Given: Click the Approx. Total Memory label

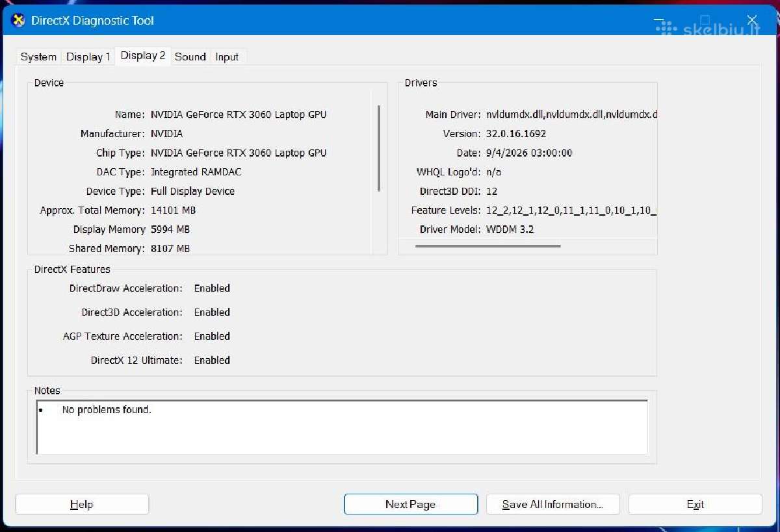Looking at the screenshot, I should [92, 210].
